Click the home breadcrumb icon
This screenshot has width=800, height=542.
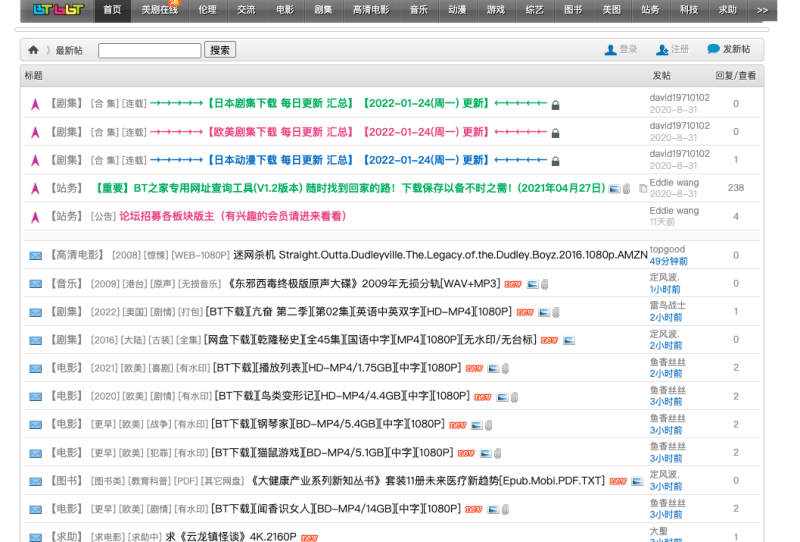[33, 50]
